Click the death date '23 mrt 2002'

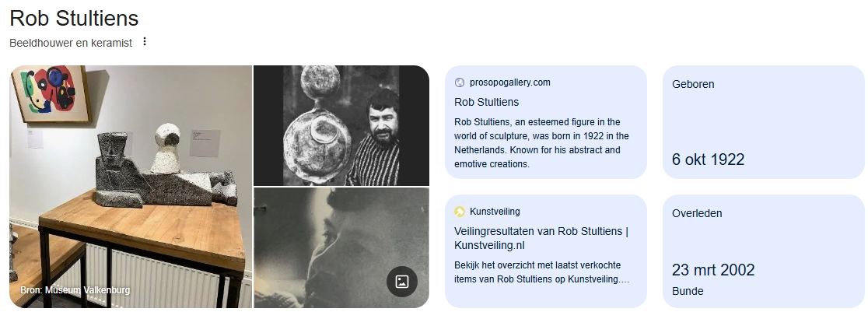pos(713,270)
